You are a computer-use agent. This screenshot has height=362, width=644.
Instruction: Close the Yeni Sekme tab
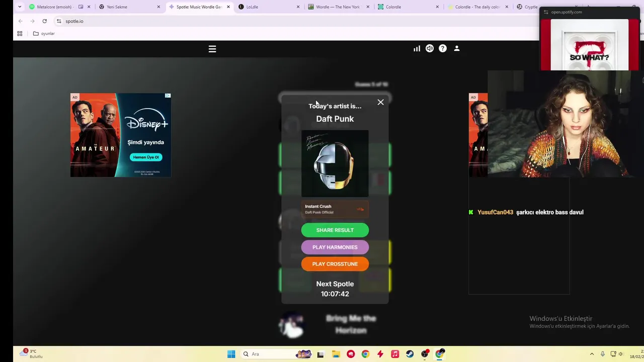[158, 7]
